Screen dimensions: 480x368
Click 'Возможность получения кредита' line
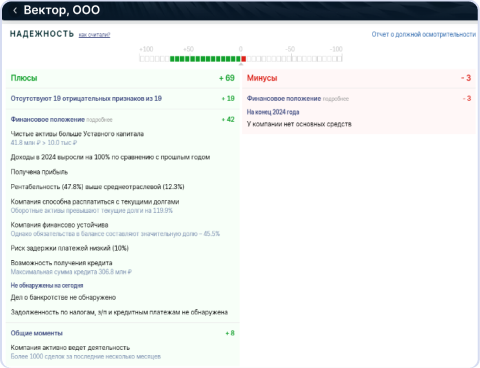point(61,263)
